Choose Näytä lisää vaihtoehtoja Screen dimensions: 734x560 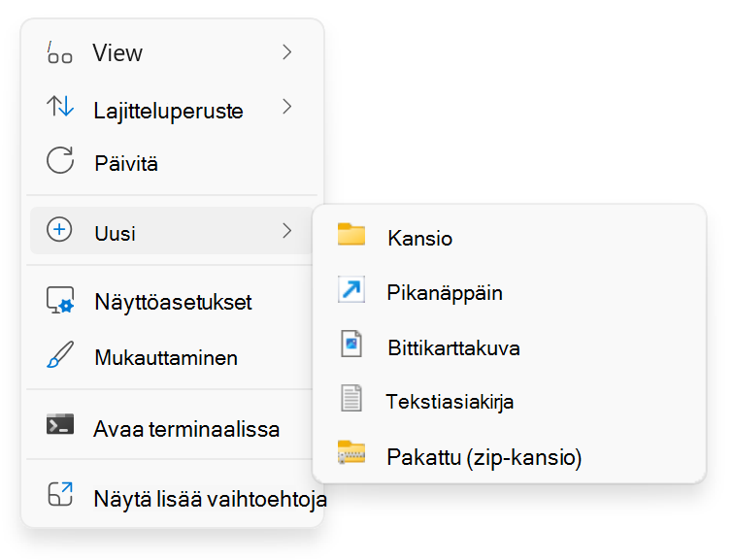[x=172, y=495]
